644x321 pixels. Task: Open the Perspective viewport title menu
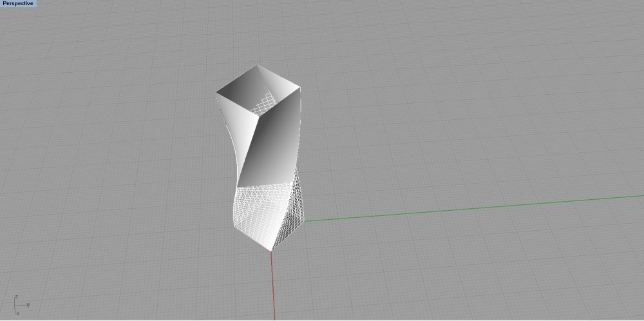pos(18,3)
